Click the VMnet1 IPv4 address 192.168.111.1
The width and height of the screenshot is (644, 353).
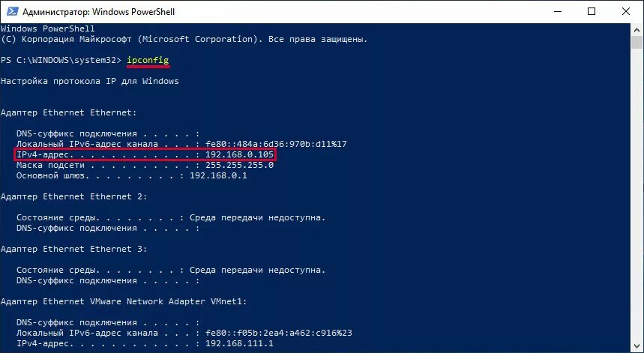[x=239, y=343]
